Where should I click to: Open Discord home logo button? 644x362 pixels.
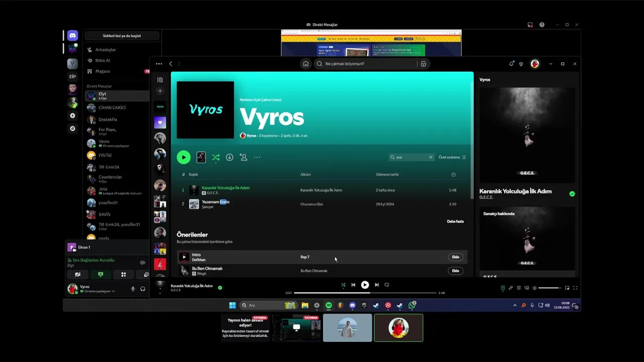(72, 36)
